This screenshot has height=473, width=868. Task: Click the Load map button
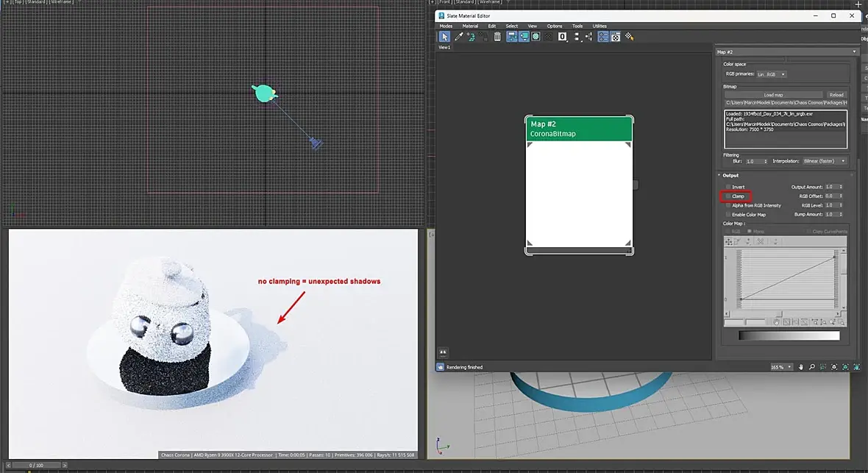click(774, 95)
